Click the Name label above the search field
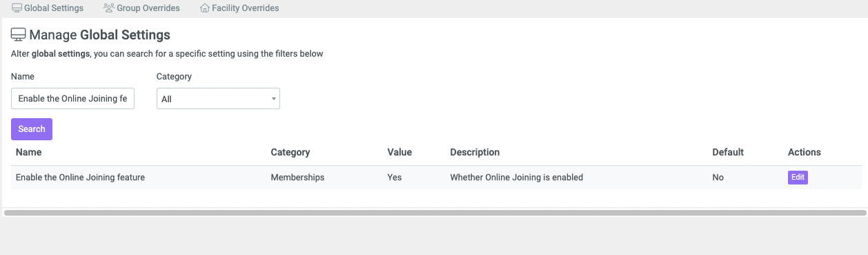This screenshot has width=868, height=255. point(23,77)
